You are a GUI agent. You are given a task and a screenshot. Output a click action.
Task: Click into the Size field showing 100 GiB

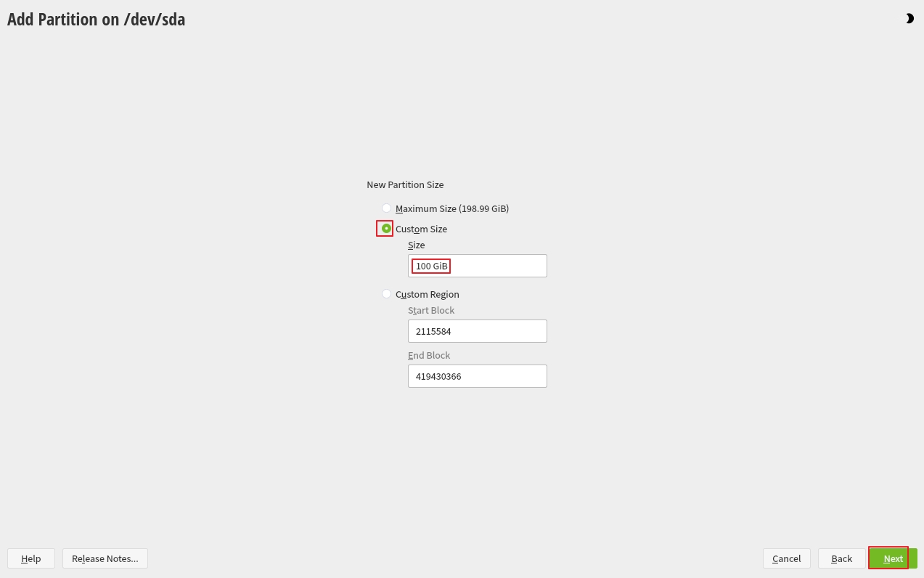(x=478, y=266)
